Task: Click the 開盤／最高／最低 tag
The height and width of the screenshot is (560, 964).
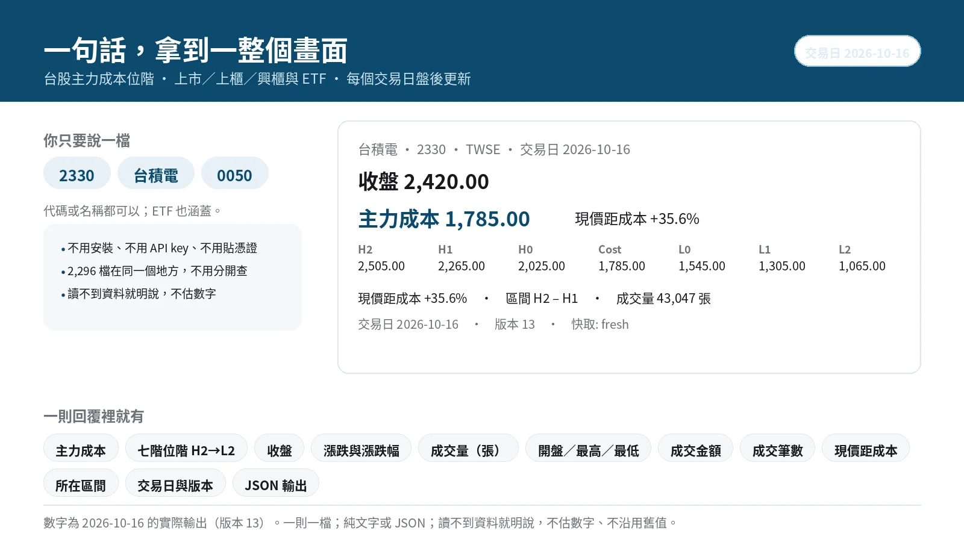Action: [588, 448]
